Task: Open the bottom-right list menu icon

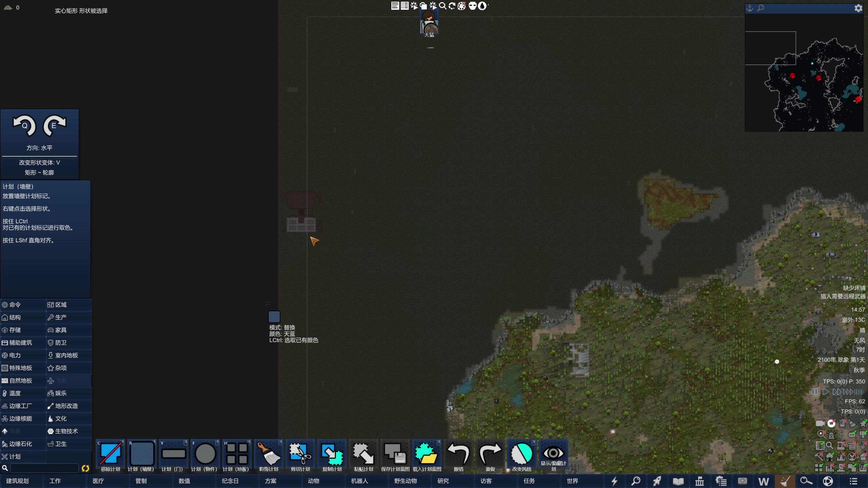Action: point(853,481)
